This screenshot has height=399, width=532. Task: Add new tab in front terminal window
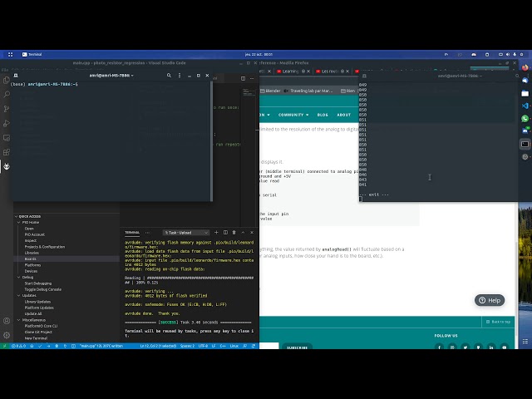[x=16, y=76]
